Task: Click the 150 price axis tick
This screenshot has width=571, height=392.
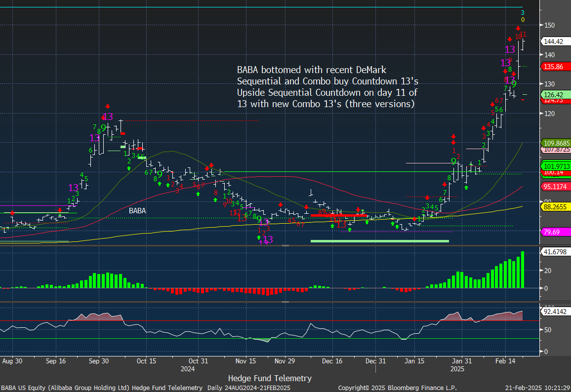Action: 550,25
